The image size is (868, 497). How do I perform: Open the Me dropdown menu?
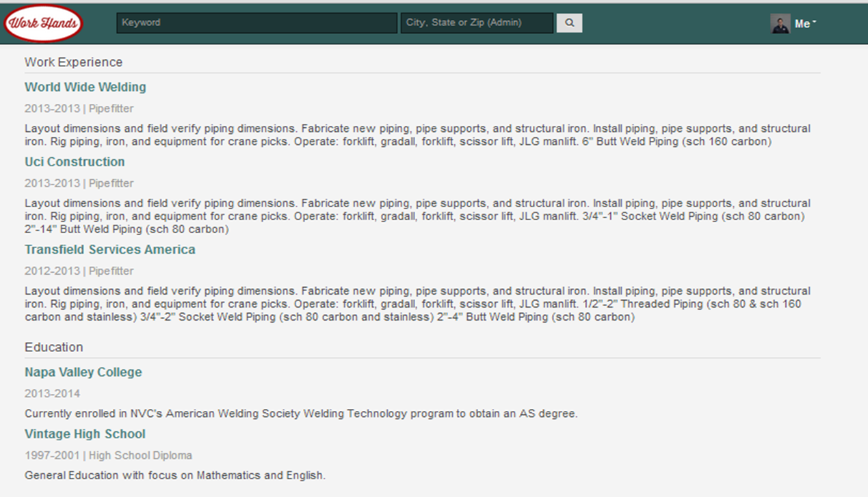click(x=806, y=24)
